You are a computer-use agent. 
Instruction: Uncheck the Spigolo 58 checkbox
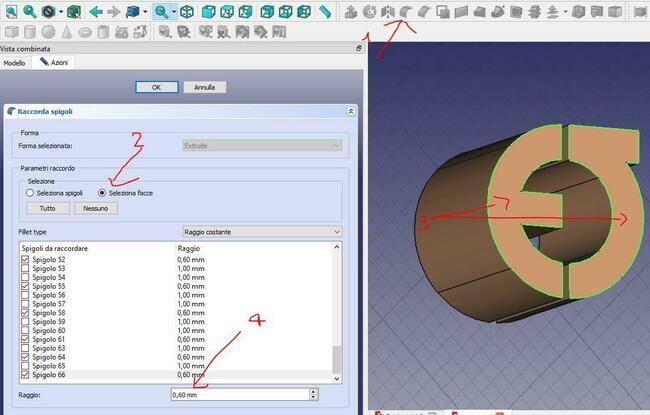(26, 313)
